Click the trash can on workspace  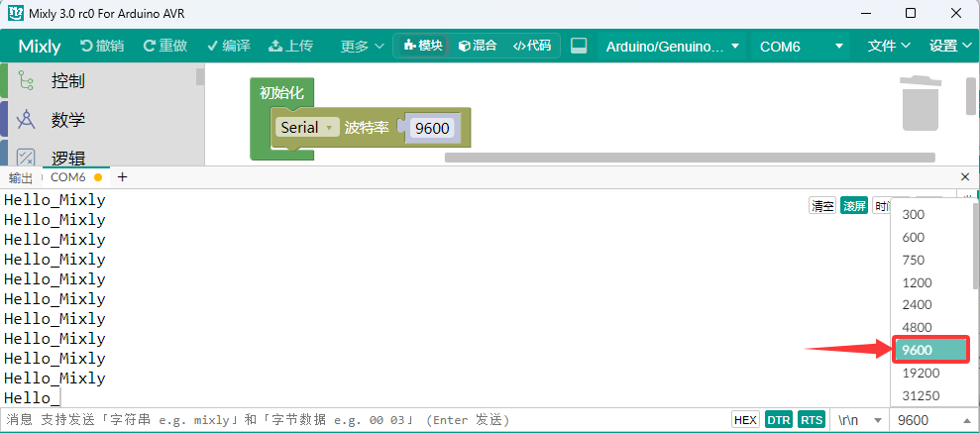[x=920, y=103]
